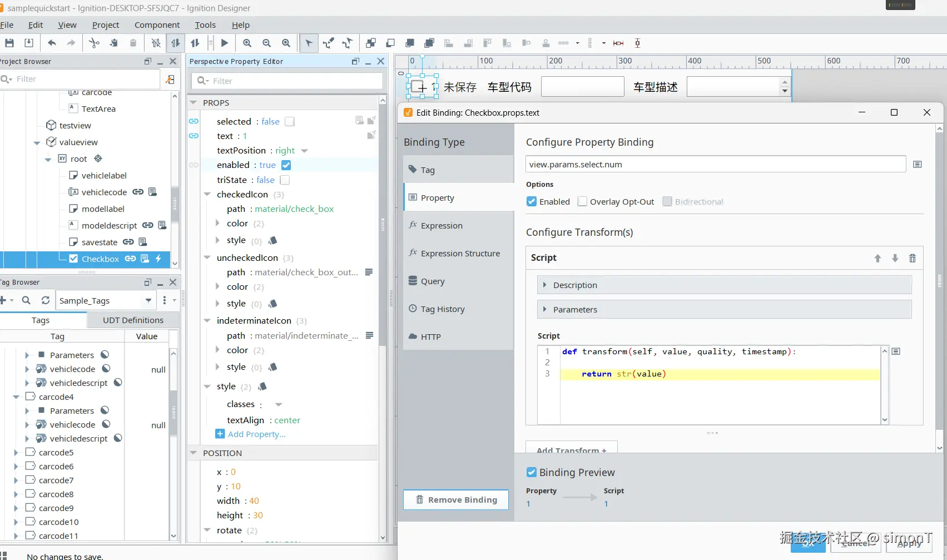Click the Zoom Out magnifier icon
The height and width of the screenshot is (560, 947).
pyautogui.click(x=266, y=43)
